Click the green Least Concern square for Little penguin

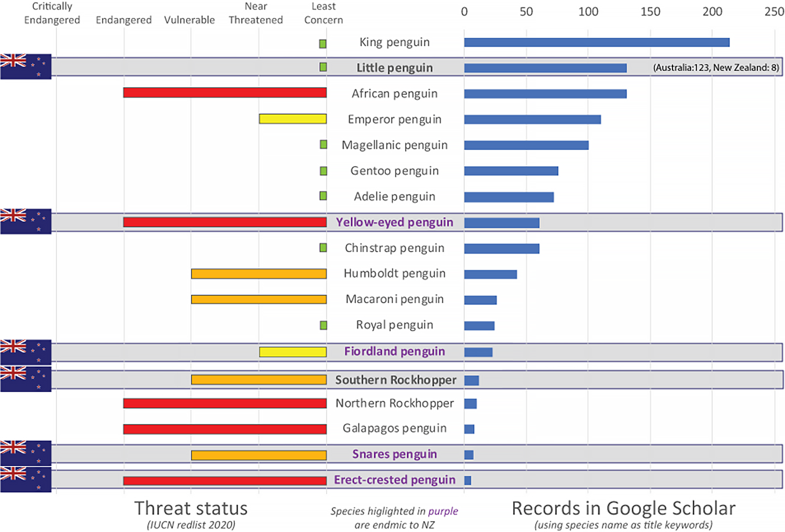(323, 67)
